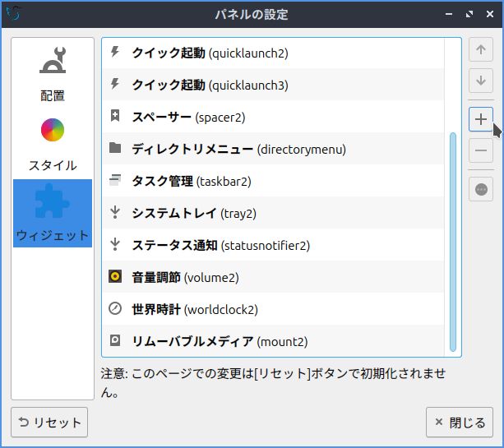Click the folder icon beside directorymenu
Viewport: 504px width, 448px height.
[x=115, y=148]
